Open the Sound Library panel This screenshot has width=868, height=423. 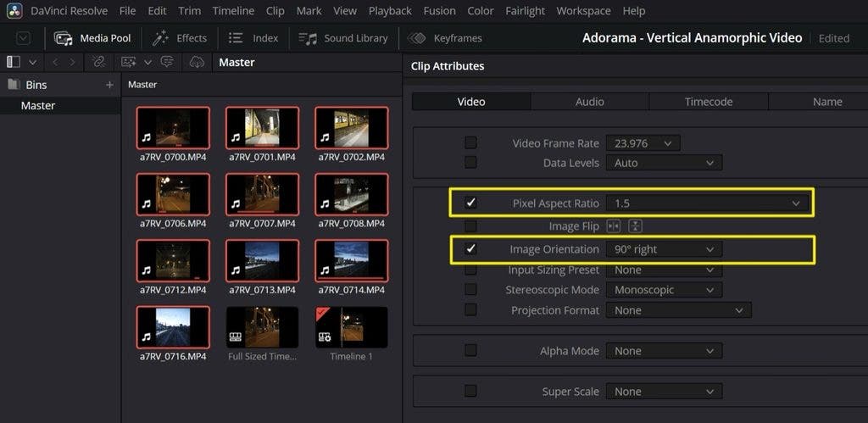pyautogui.click(x=343, y=38)
